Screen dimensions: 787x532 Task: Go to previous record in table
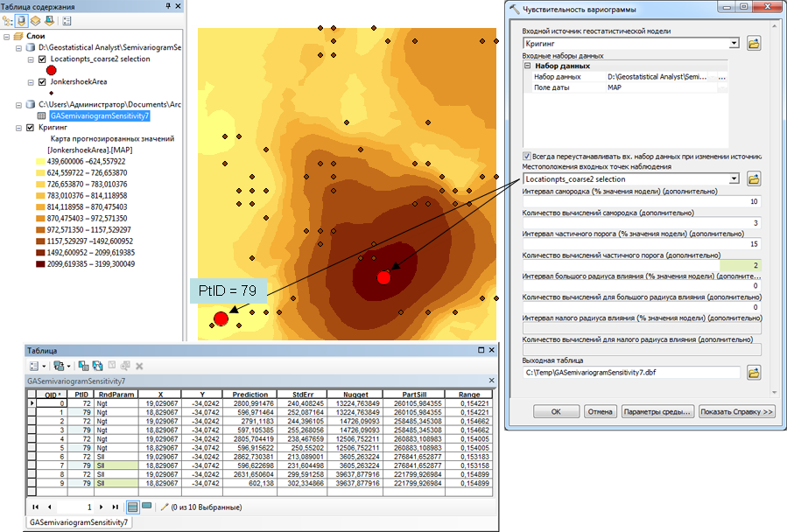coord(49,507)
